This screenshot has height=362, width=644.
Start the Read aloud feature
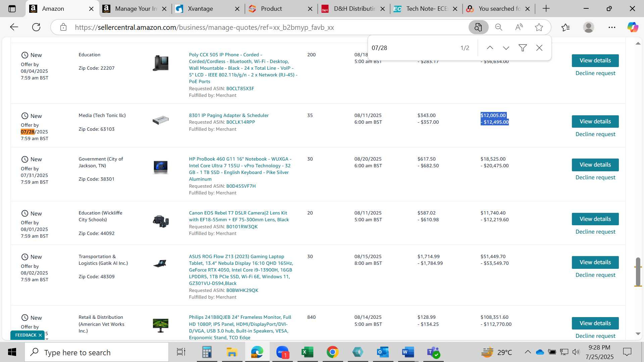point(519,27)
